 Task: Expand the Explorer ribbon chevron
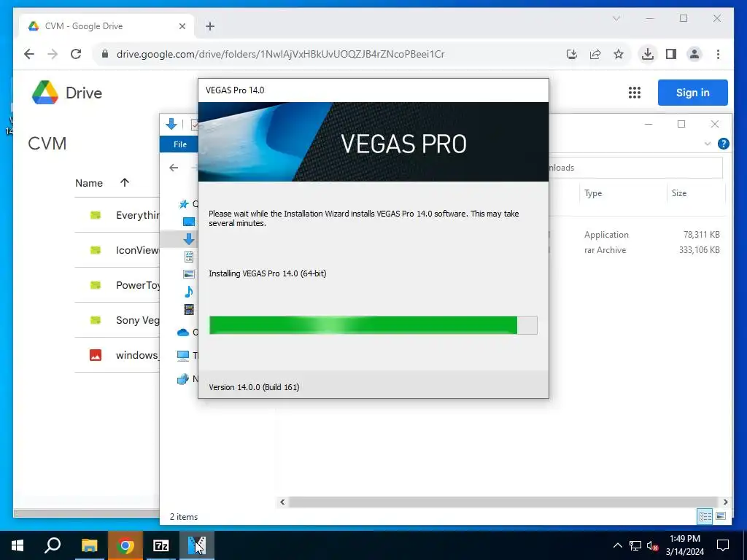(708, 144)
